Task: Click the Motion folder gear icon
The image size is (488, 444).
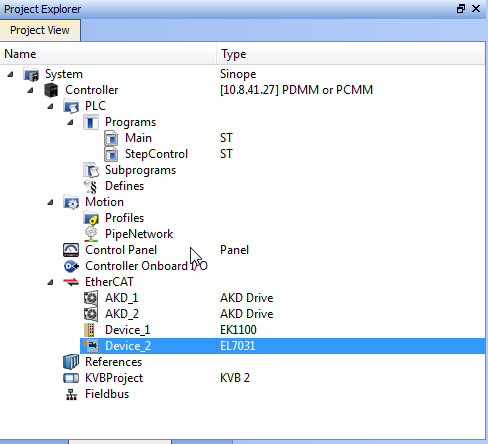Action: 71,202
